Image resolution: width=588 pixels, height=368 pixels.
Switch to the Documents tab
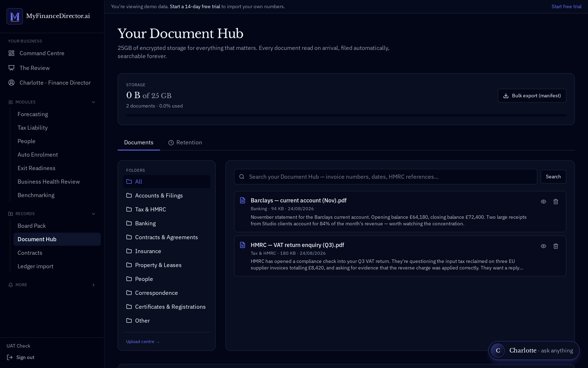(x=139, y=142)
